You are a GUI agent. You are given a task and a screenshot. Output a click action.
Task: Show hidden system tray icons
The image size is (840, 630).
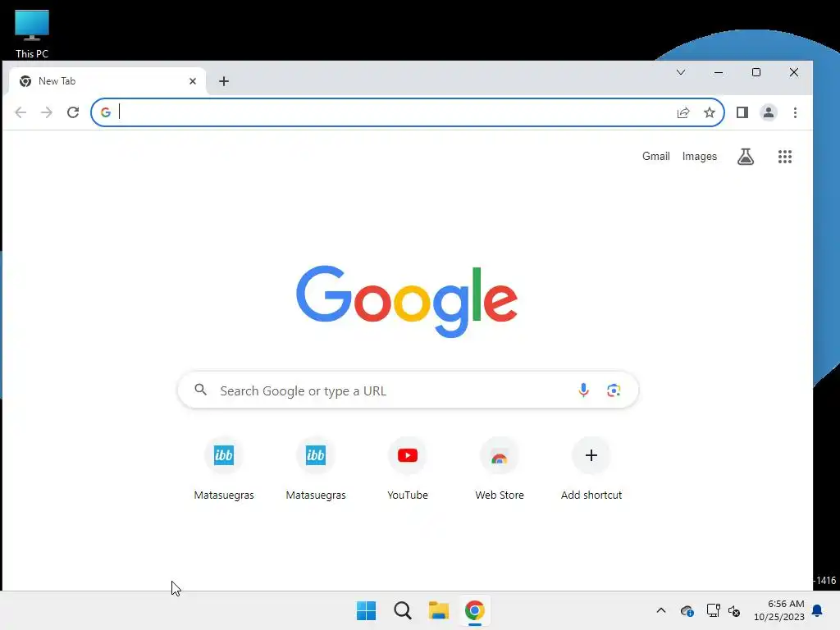pos(661,610)
